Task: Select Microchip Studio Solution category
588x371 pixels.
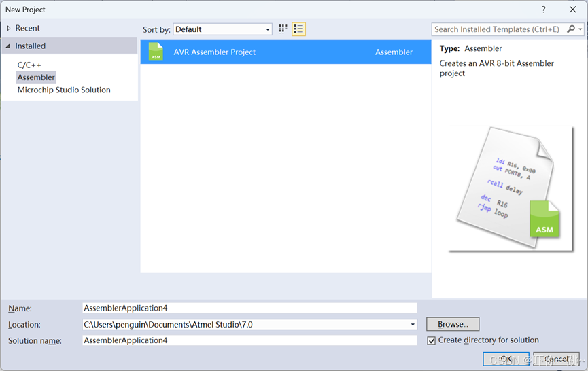Action: (64, 90)
